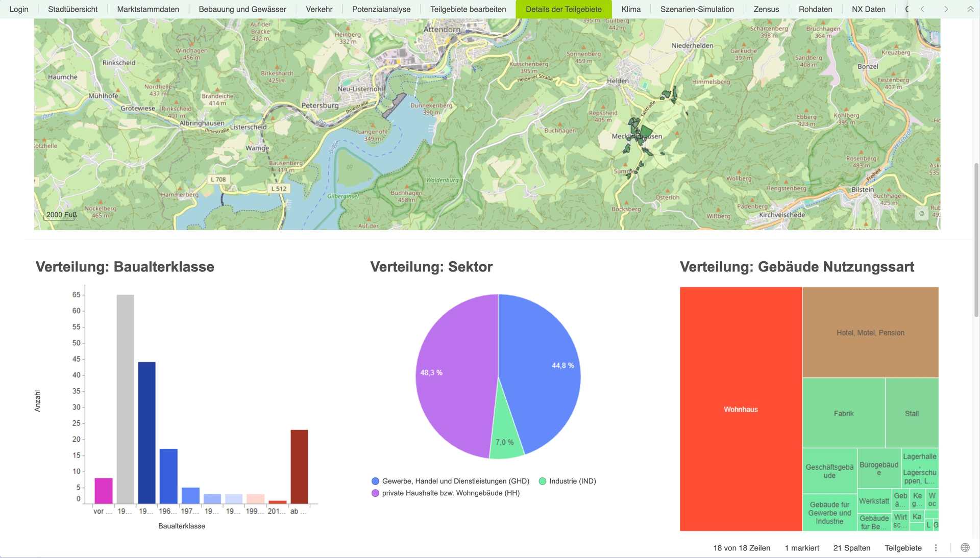Switch to the Stadtübersicht tab
The height and width of the screenshot is (558, 980).
(x=72, y=9)
